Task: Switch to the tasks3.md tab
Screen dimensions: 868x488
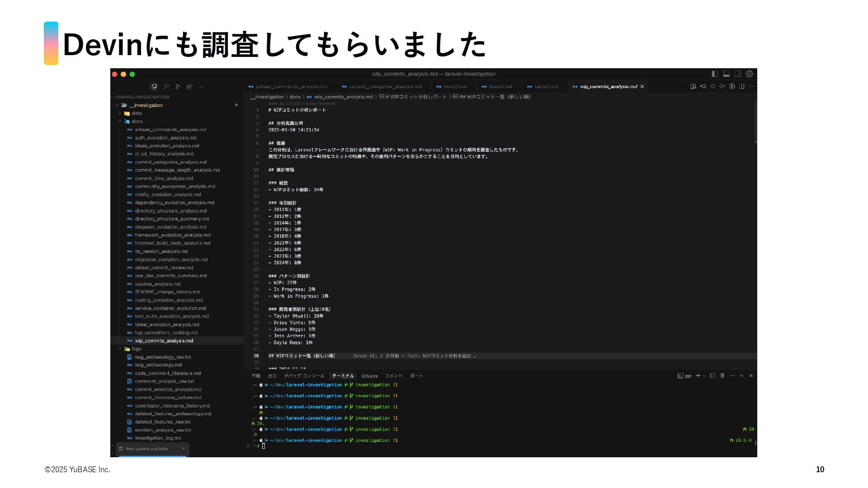Action: pyautogui.click(x=455, y=86)
